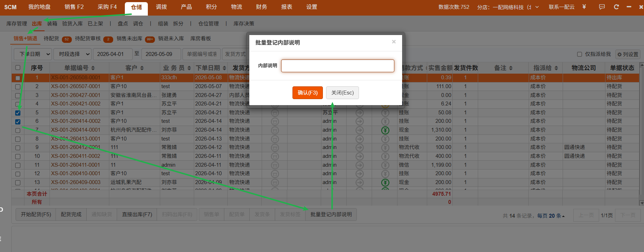The width and height of the screenshot is (644, 252).
Task: Switch to the 待配货 tab
Action: click(52, 39)
